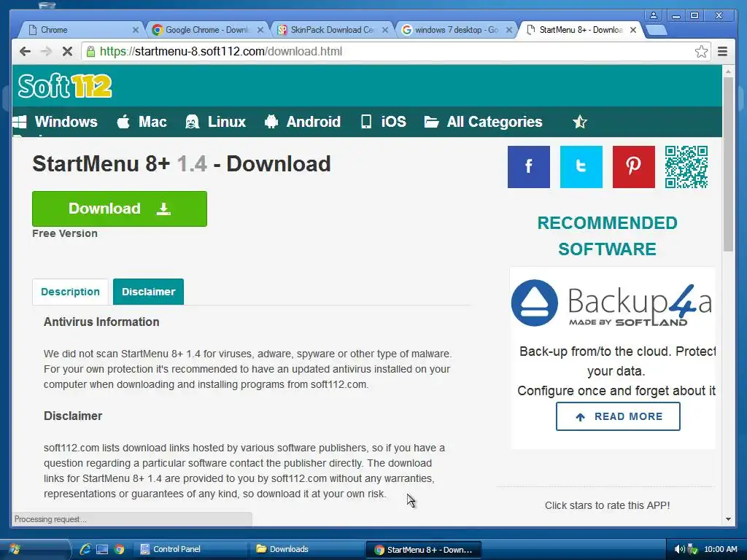
Task: Launch Chrome from the quick launch icon
Action: (x=119, y=549)
